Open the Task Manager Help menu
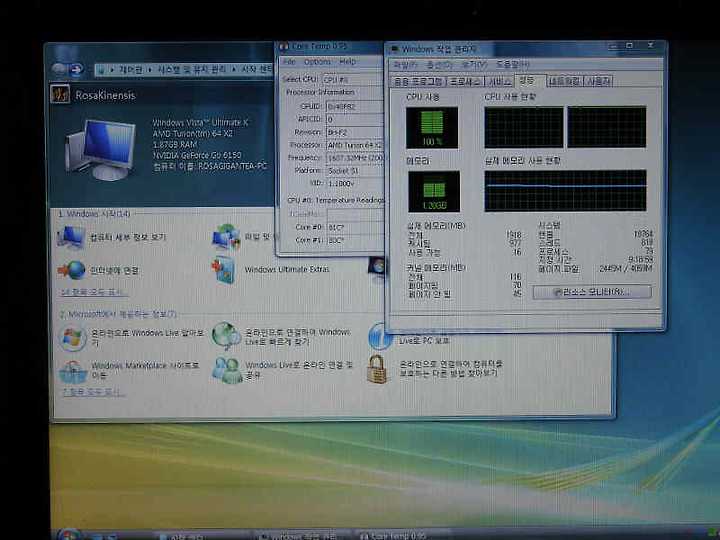Image resolution: width=720 pixels, height=540 pixels. tap(513, 65)
